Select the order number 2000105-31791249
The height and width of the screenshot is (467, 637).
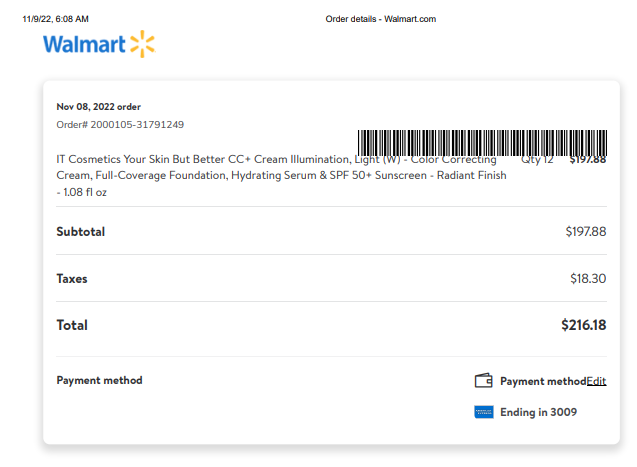tap(137, 124)
